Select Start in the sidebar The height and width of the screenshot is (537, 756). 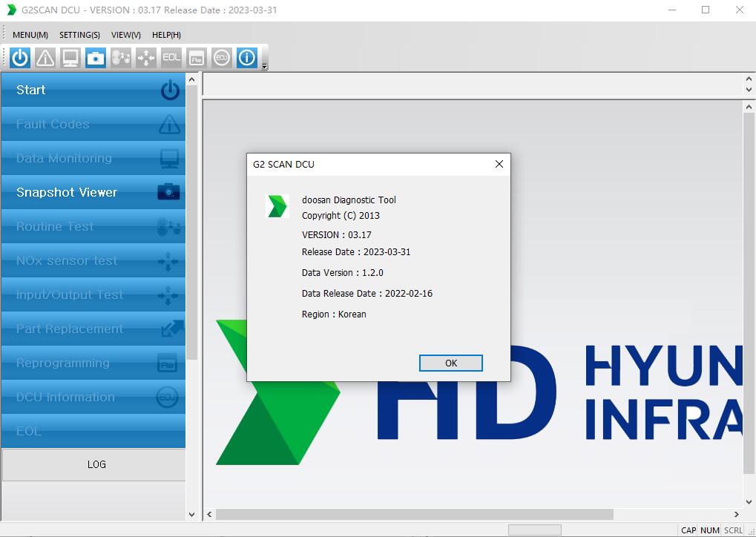[x=93, y=90]
